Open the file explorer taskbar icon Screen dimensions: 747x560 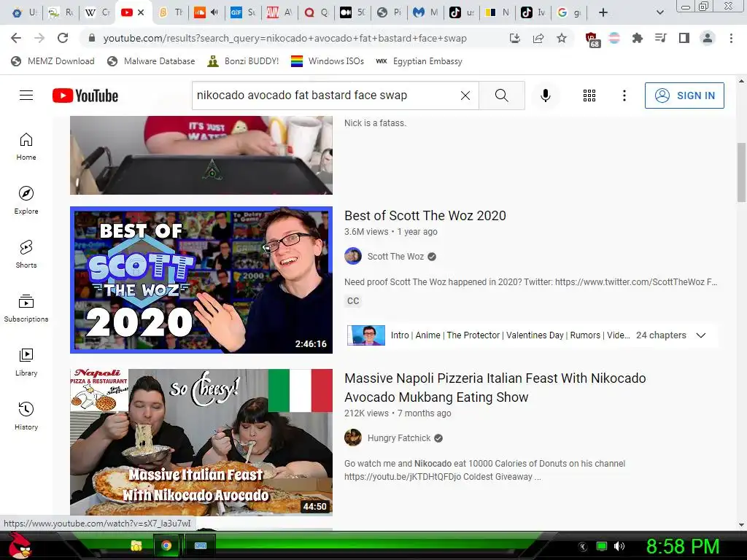(x=136, y=545)
